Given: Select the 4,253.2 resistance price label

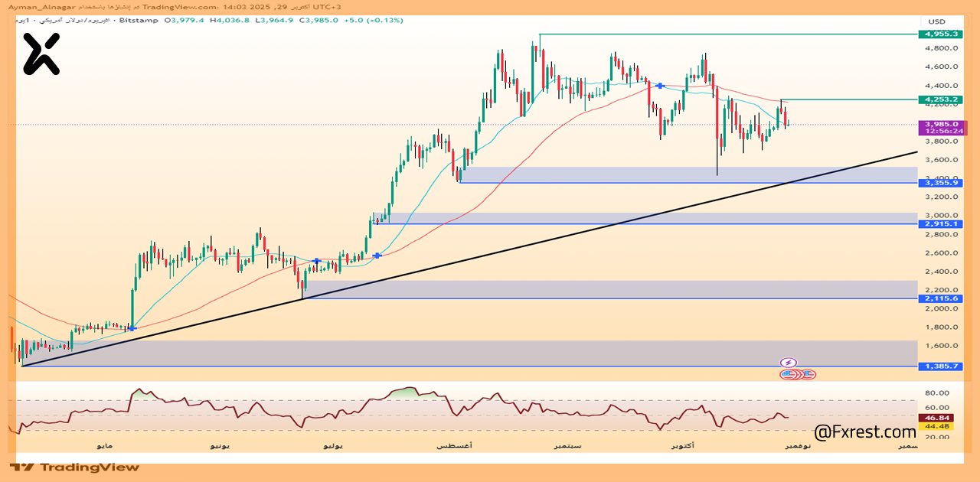Looking at the screenshot, I should (x=940, y=99).
